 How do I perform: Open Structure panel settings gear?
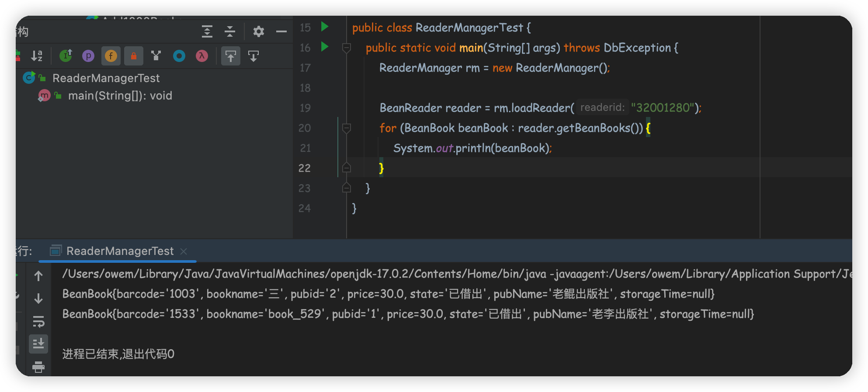tap(259, 31)
